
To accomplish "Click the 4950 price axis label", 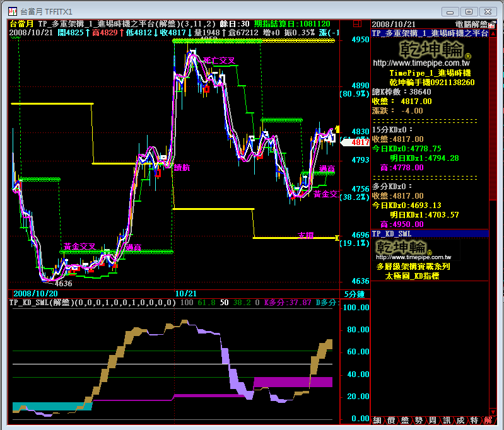I will pos(360,40).
